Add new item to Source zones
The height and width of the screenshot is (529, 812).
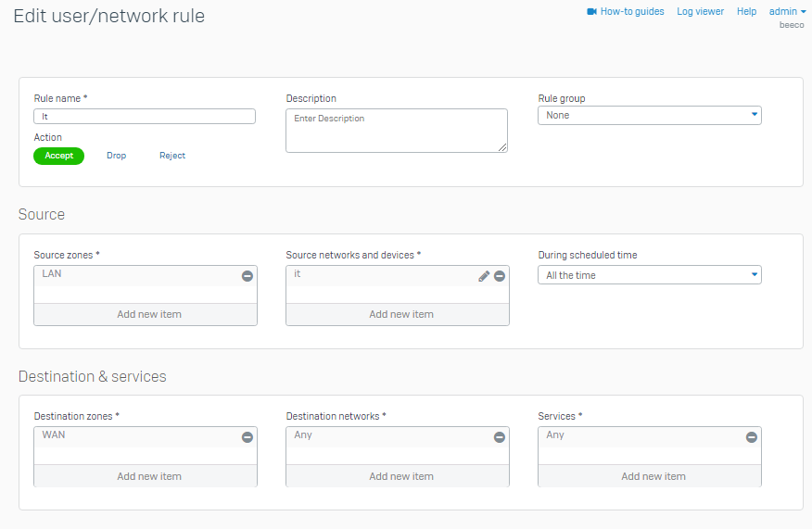coord(146,314)
